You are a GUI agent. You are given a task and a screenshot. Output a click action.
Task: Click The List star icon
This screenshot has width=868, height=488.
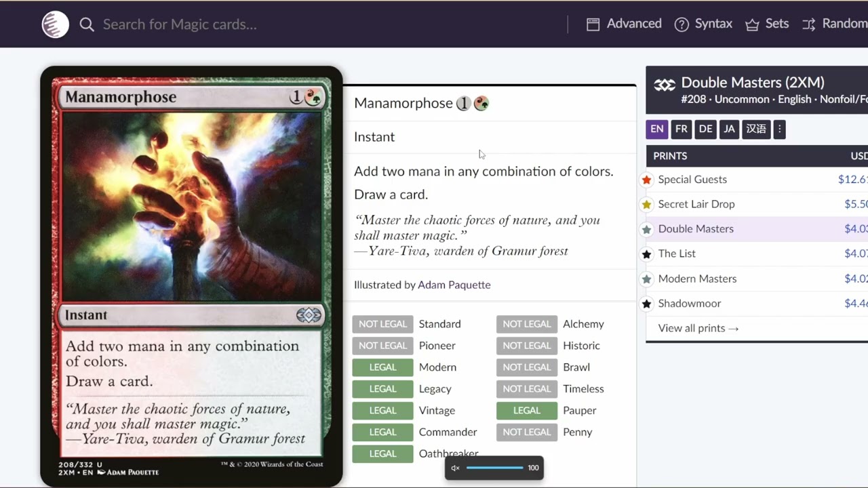(646, 254)
